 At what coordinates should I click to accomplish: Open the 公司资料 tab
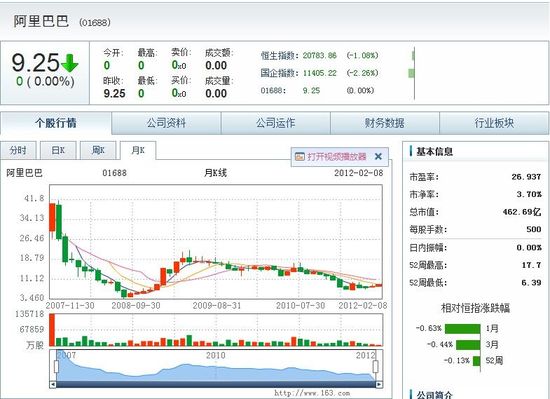click(166, 123)
